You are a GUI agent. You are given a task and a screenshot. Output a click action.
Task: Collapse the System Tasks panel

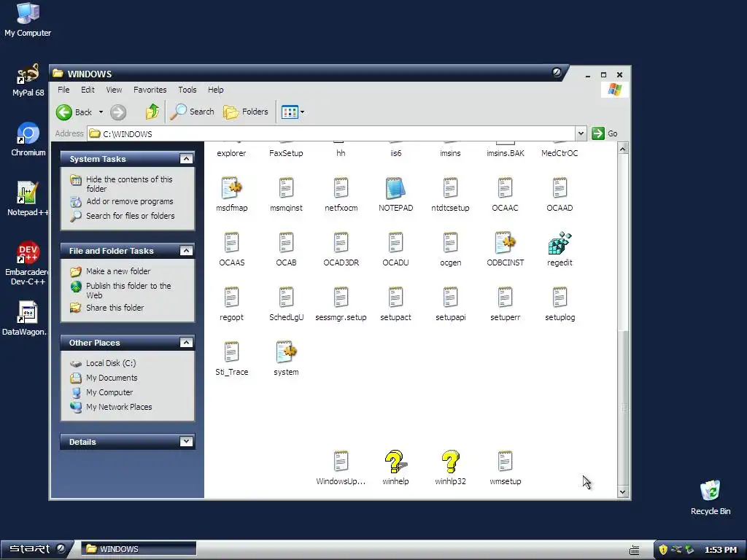tap(186, 158)
